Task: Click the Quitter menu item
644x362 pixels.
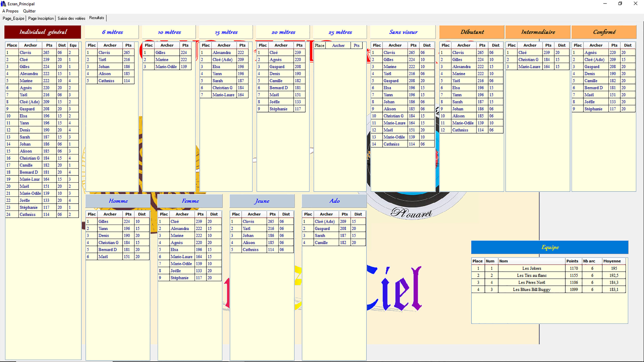Action: [x=29, y=11]
